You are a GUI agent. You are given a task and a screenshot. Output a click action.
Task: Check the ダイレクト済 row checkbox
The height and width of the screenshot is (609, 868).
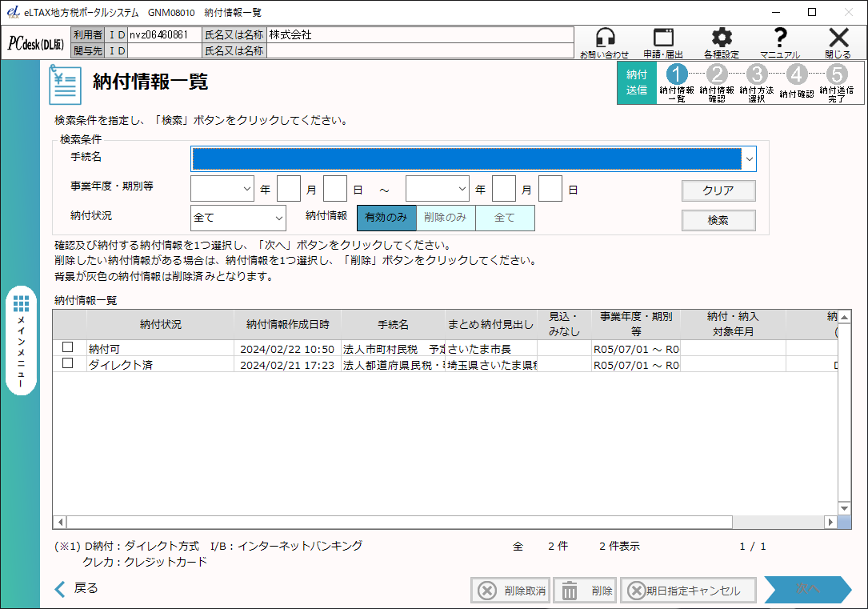click(x=67, y=363)
